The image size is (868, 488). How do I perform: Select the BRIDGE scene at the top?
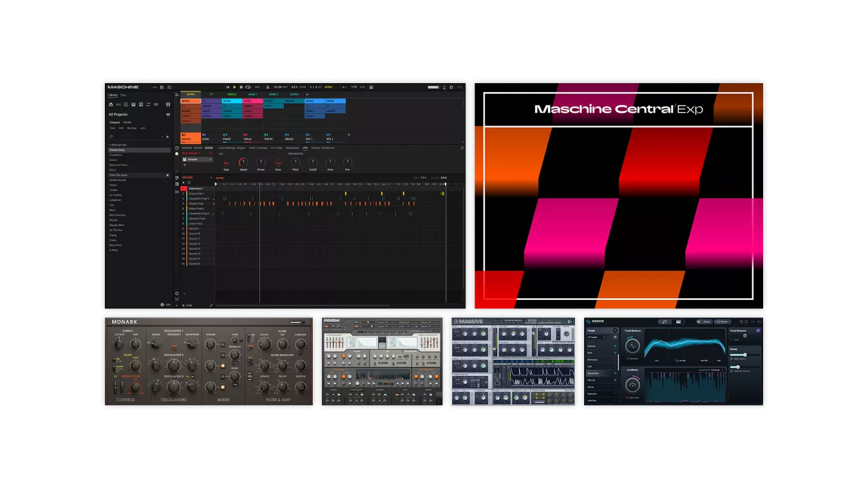pyautogui.click(x=231, y=95)
